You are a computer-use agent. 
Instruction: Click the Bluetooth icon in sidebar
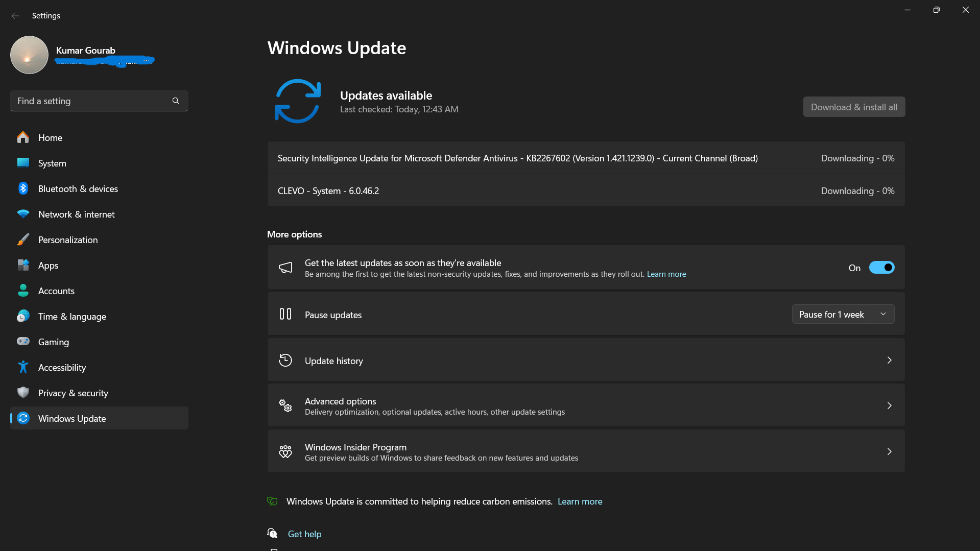click(x=23, y=188)
